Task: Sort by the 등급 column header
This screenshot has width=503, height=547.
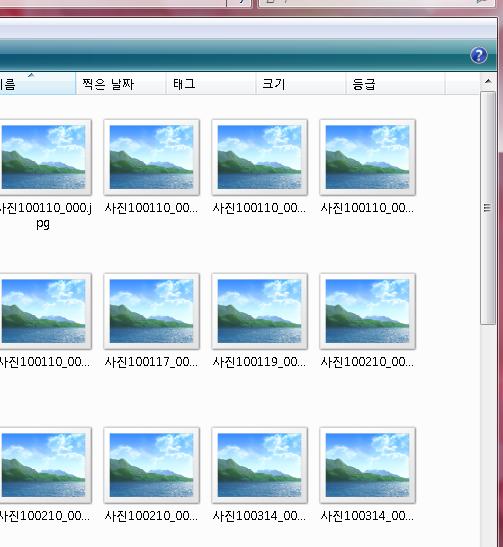Action: [x=396, y=84]
